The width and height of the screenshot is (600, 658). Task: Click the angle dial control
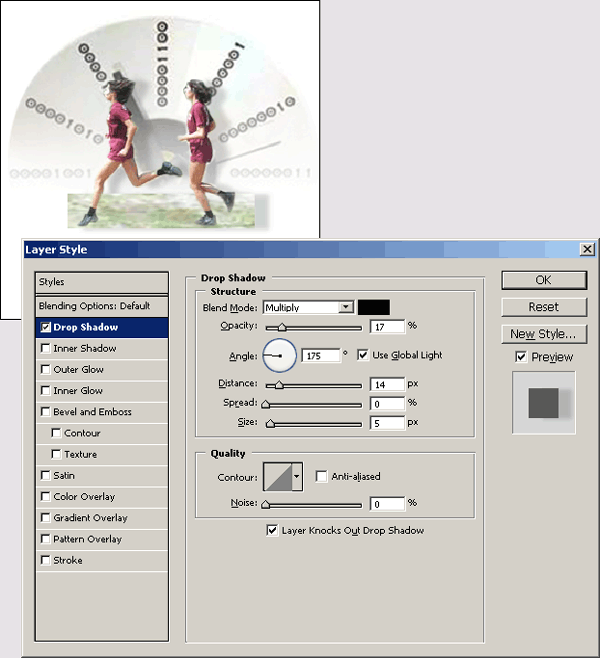(x=280, y=355)
